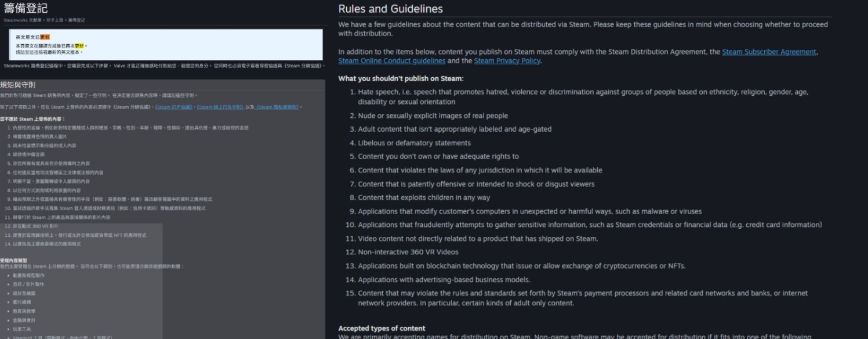
Task: Click 'Non-interactive 360 VR Videos' item
Action: point(408,252)
